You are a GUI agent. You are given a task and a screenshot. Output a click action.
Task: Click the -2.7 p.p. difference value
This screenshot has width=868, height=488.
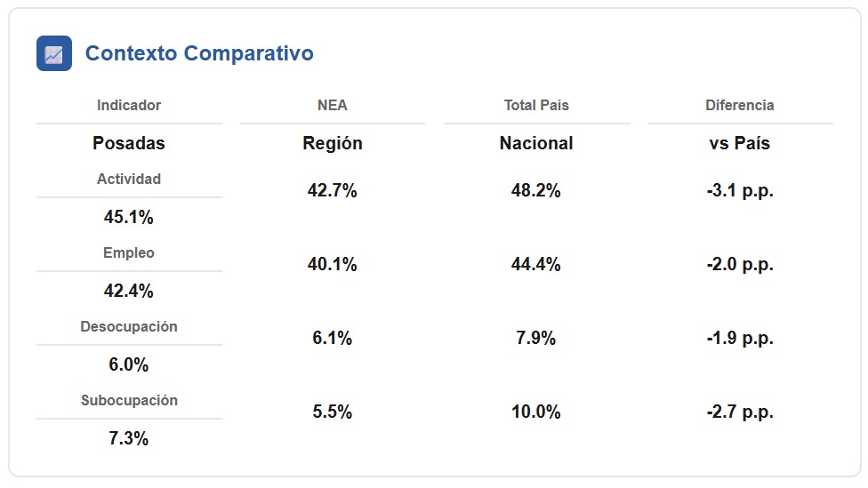point(740,412)
